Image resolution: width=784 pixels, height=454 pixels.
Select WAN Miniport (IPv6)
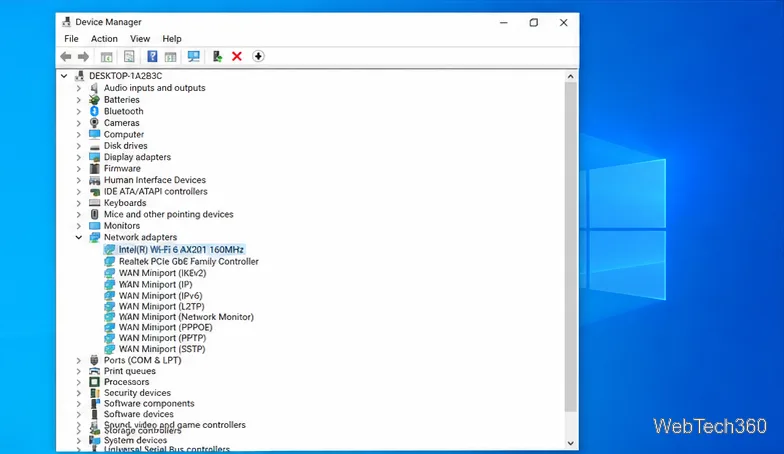click(x=160, y=296)
